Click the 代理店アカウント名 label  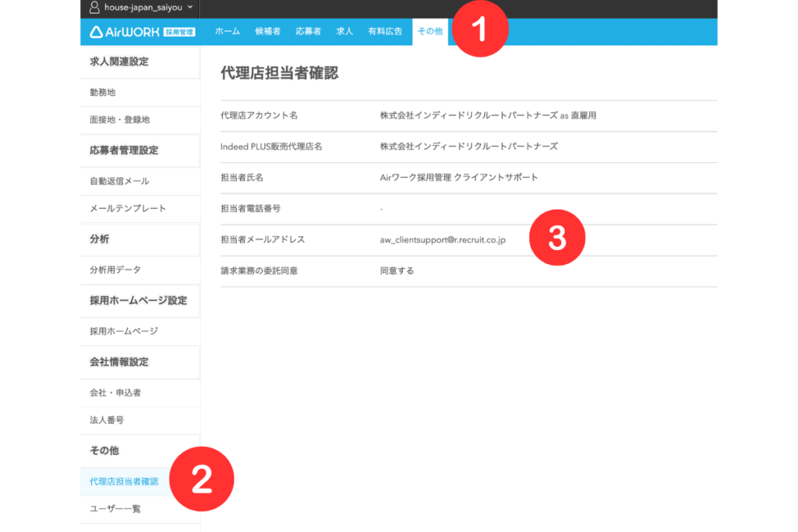point(259,116)
